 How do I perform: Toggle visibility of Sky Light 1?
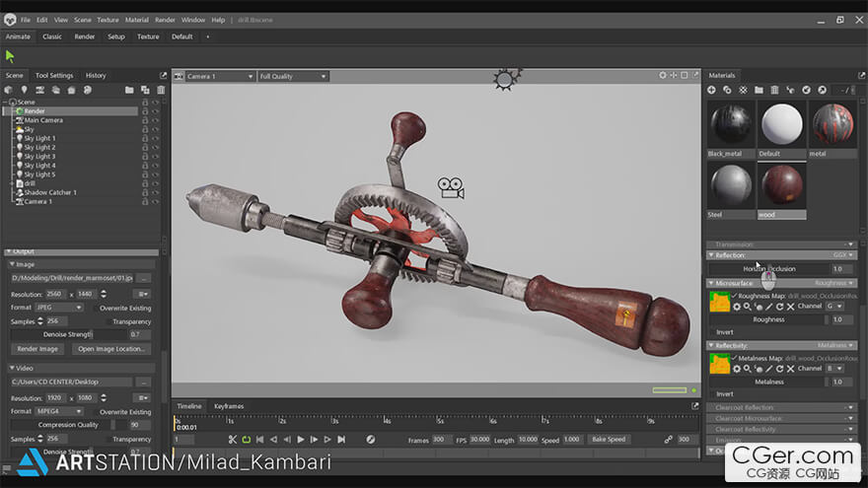tap(156, 138)
